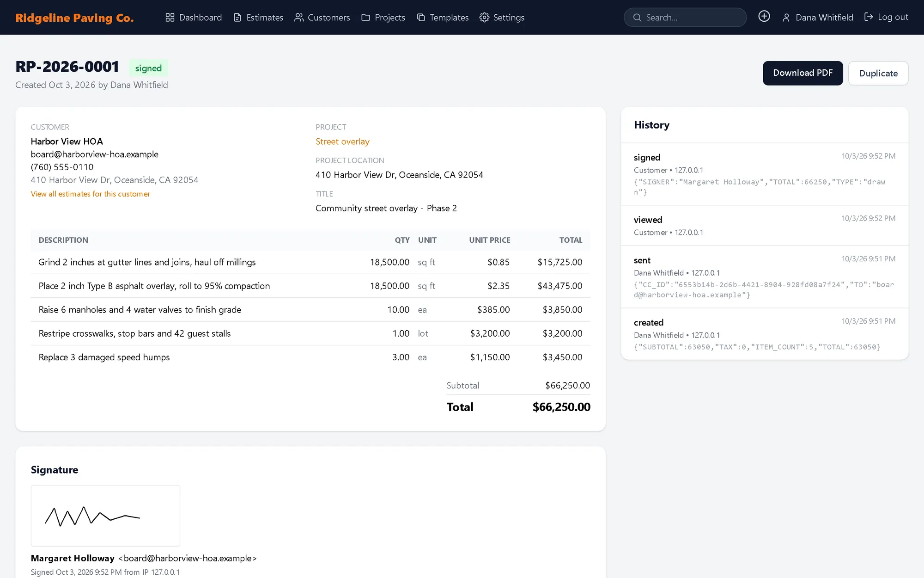Click the $66,250.00 Total amount
Viewport: 924px width, 578px height.
[561, 407]
